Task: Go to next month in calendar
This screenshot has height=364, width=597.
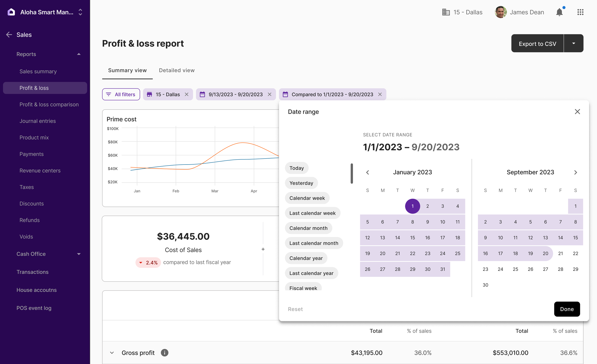Action: pyautogui.click(x=576, y=172)
